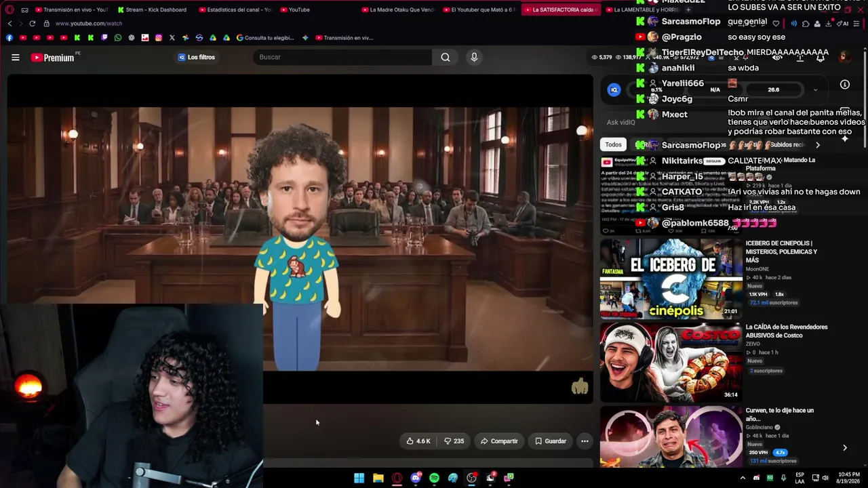Click the Los filtros vidIQ button
The width and height of the screenshot is (868, 488).
197,58
